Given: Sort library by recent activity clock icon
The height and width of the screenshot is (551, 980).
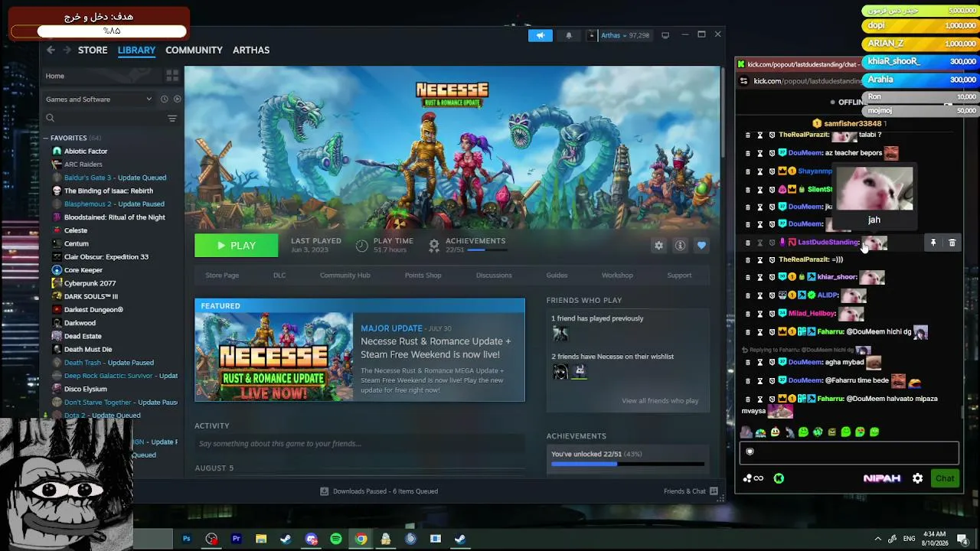Looking at the screenshot, I should click(x=164, y=99).
